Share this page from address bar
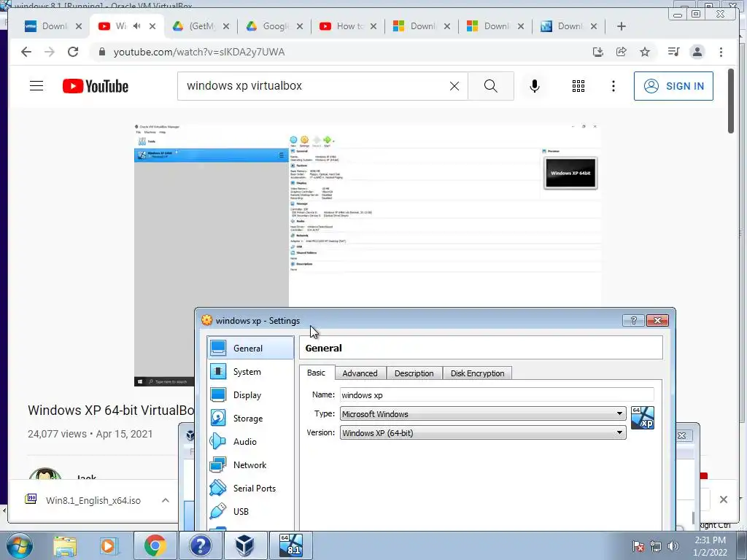Image resolution: width=747 pixels, height=560 pixels. point(622,52)
